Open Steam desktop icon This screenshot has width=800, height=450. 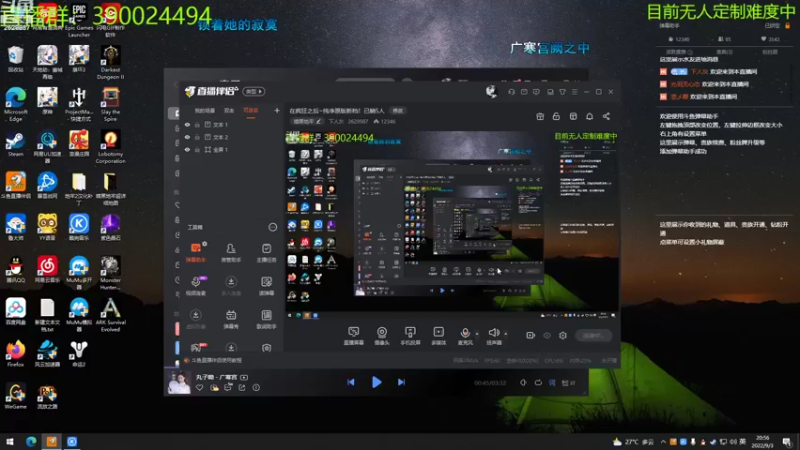click(x=15, y=144)
